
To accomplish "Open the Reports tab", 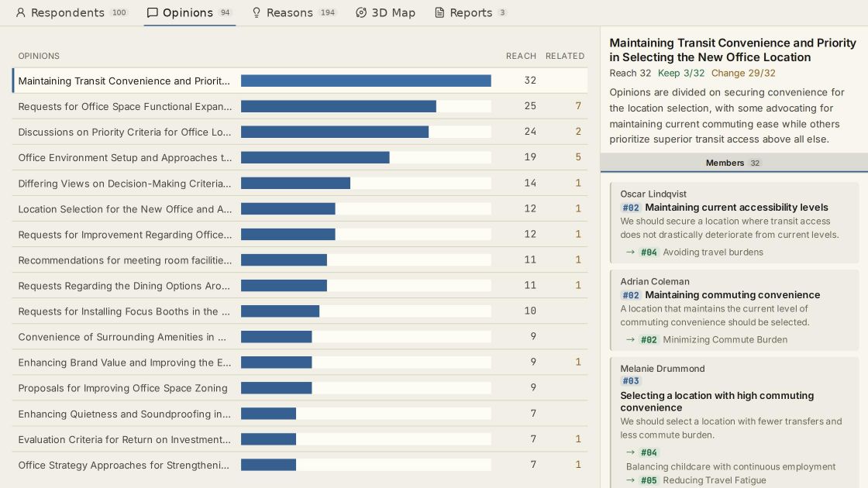I will tap(470, 12).
